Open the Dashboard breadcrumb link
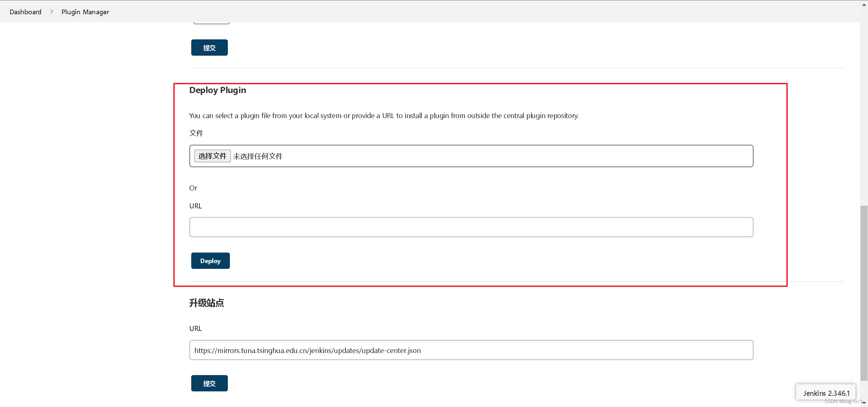Screen dimensions: 868x407 click(25, 12)
